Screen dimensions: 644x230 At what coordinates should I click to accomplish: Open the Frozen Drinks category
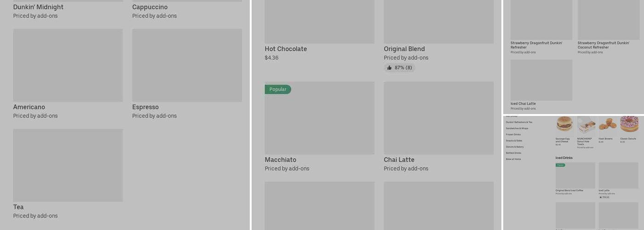[x=513, y=135]
